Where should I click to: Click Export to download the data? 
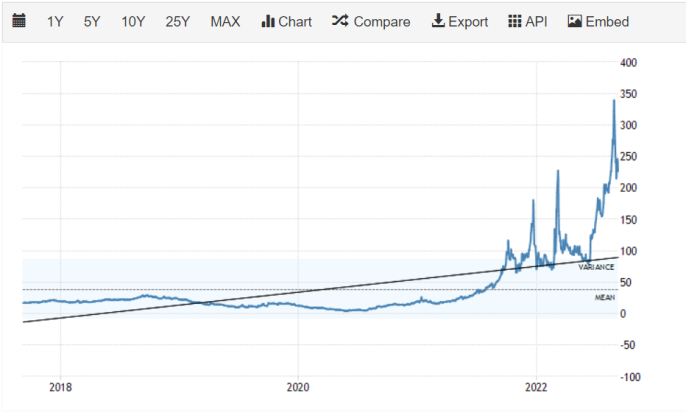click(x=460, y=21)
